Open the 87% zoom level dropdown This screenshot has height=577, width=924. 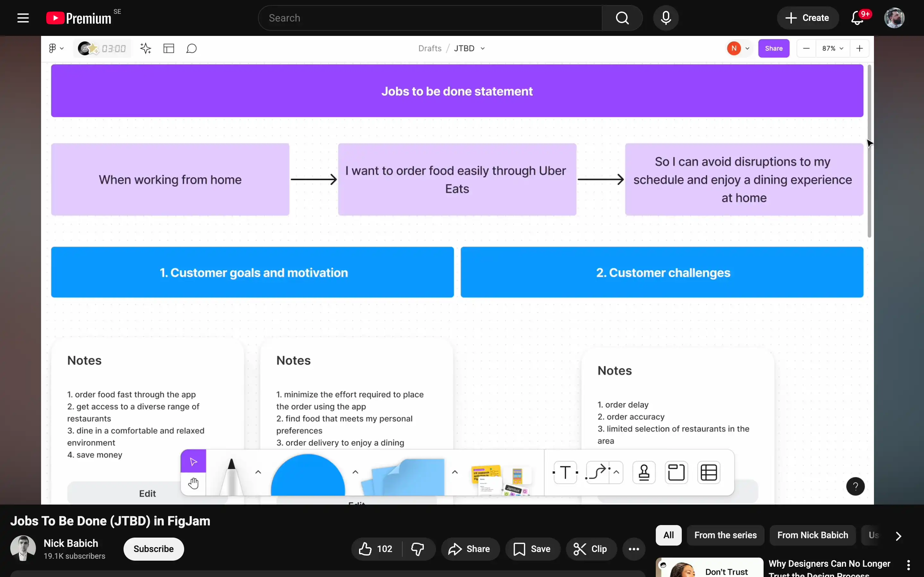pos(833,48)
